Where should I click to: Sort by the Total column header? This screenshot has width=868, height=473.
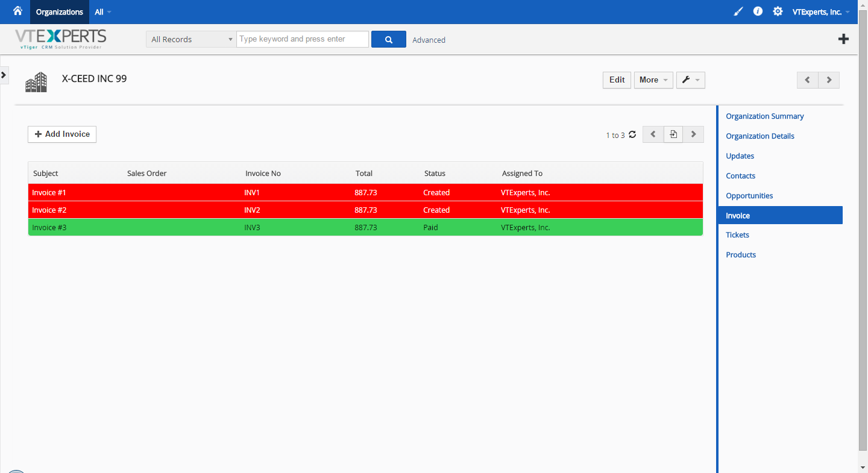pos(364,174)
